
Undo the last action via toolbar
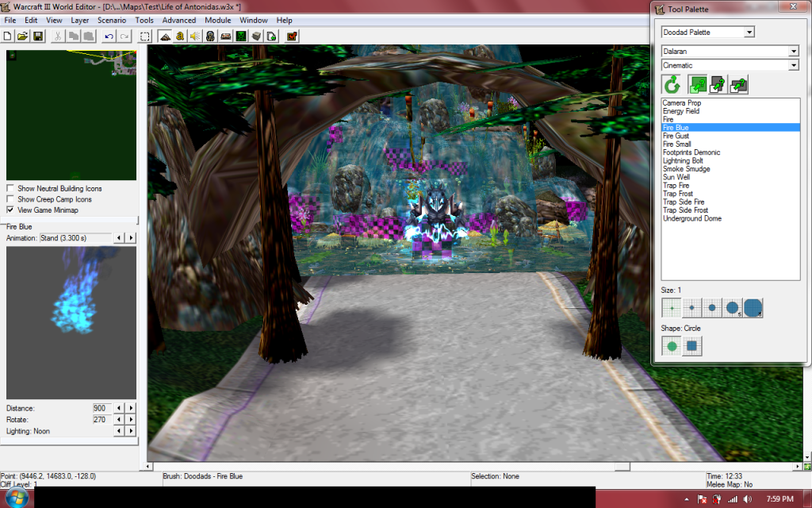point(109,37)
